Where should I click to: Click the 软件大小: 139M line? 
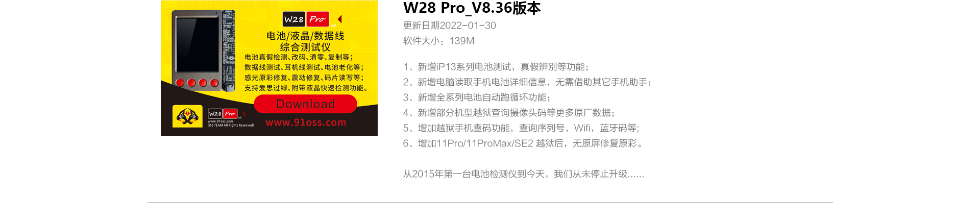click(x=438, y=41)
